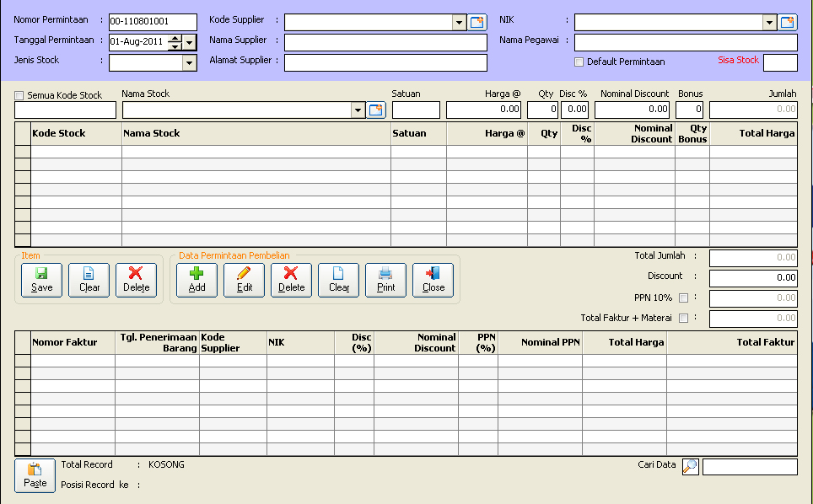The image size is (813, 504).
Task: Click the Cari Data magnifier icon
Action: [x=690, y=467]
